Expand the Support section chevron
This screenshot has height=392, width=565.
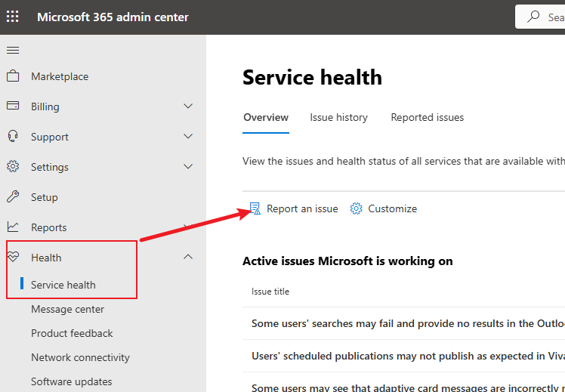pos(188,136)
